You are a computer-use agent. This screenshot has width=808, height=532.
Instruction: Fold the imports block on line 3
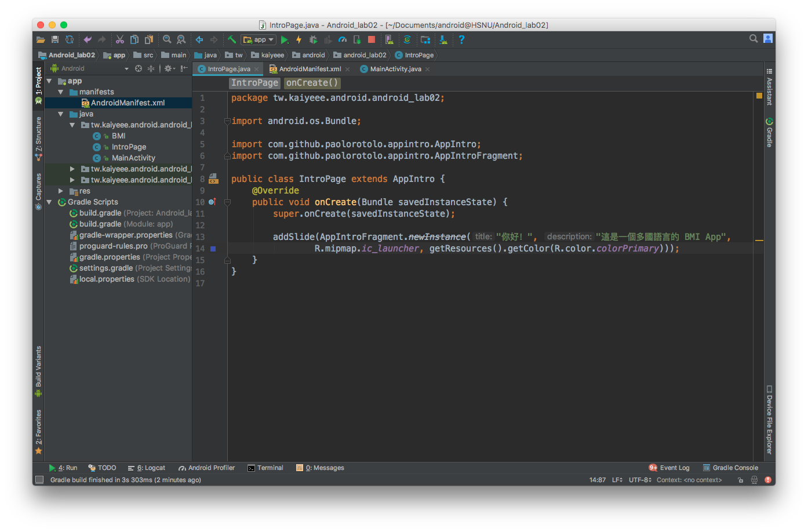click(x=227, y=121)
